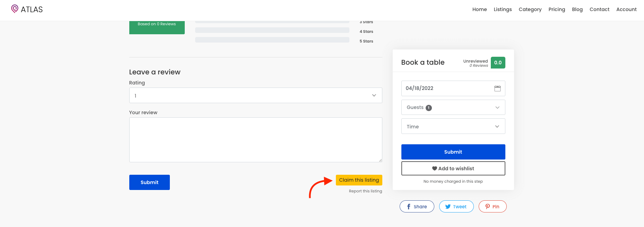Click the '4 Stars' label
Image resolution: width=644 pixels, height=227 pixels.
click(366, 31)
